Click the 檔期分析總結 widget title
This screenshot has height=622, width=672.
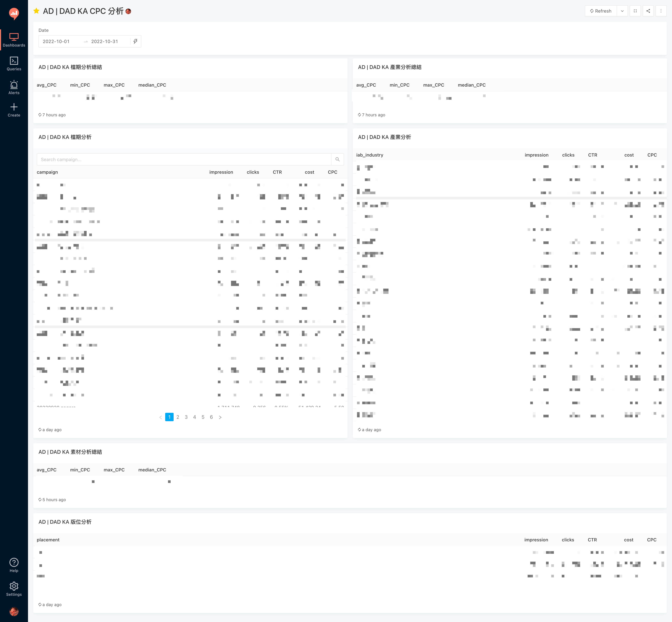(70, 67)
